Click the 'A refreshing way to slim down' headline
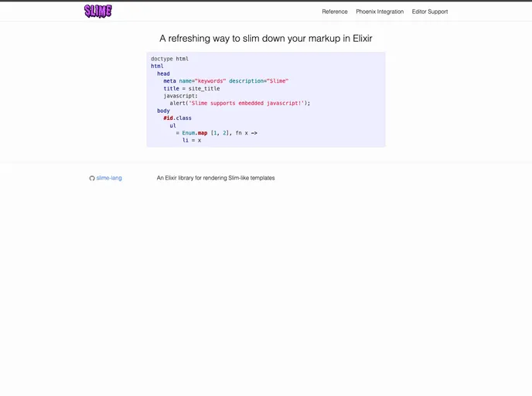 coord(266,39)
